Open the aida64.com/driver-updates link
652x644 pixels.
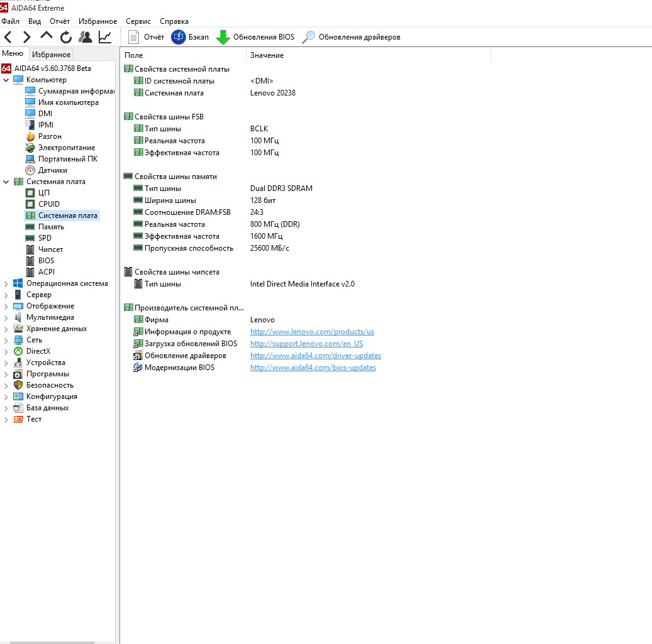[316, 356]
